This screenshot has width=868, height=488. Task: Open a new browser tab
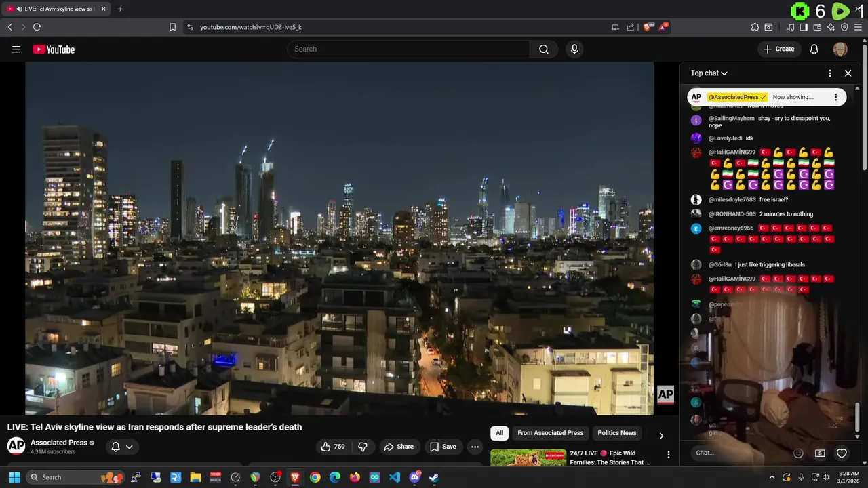click(x=120, y=9)
